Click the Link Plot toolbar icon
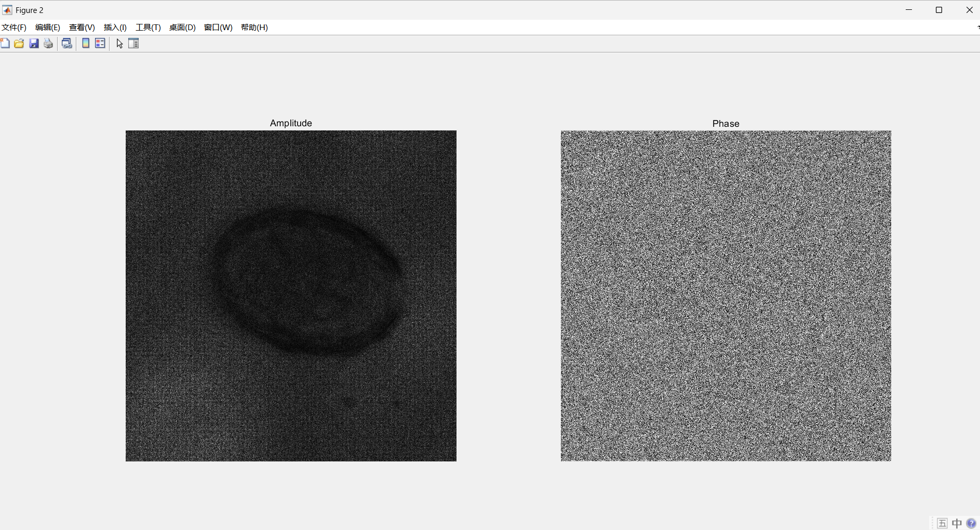The width and height of the screenshot is (980, 530). pos(67,44)
